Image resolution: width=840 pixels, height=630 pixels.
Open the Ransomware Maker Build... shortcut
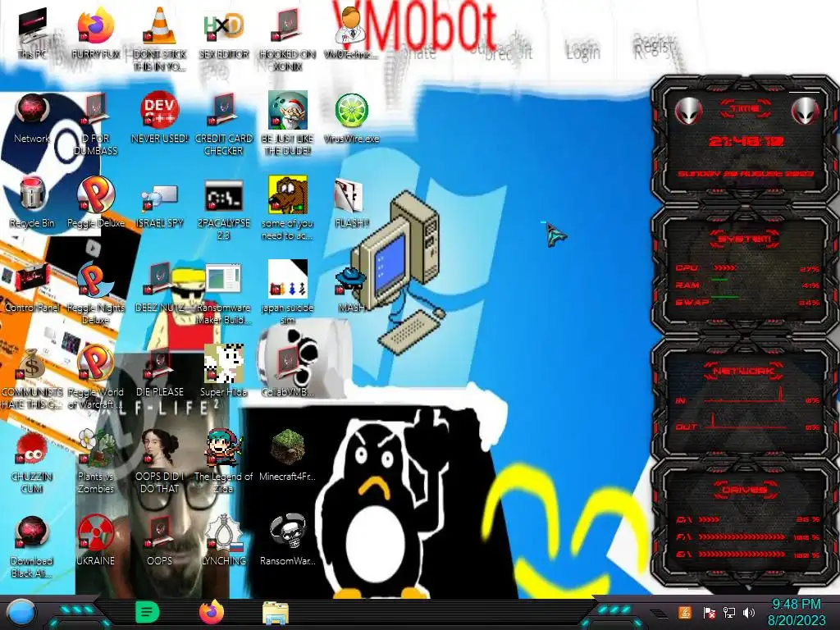click(223, 294)
